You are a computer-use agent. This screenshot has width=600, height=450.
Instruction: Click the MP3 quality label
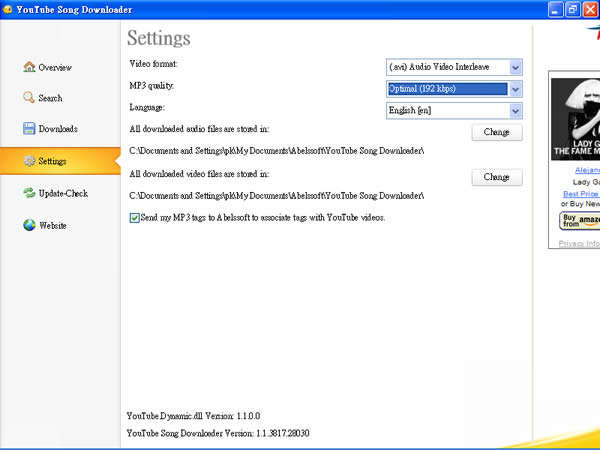[x=152, y=86]
